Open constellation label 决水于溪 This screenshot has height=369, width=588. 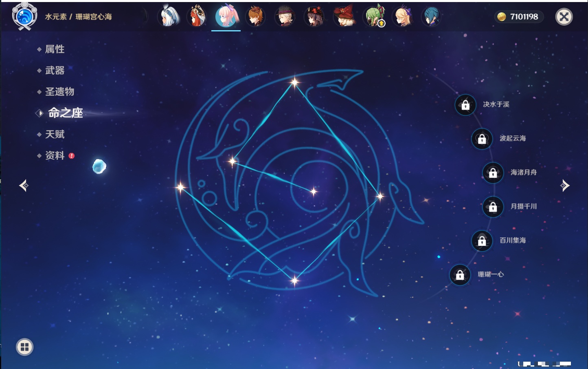pyautogui.click(x=496, y=104)
